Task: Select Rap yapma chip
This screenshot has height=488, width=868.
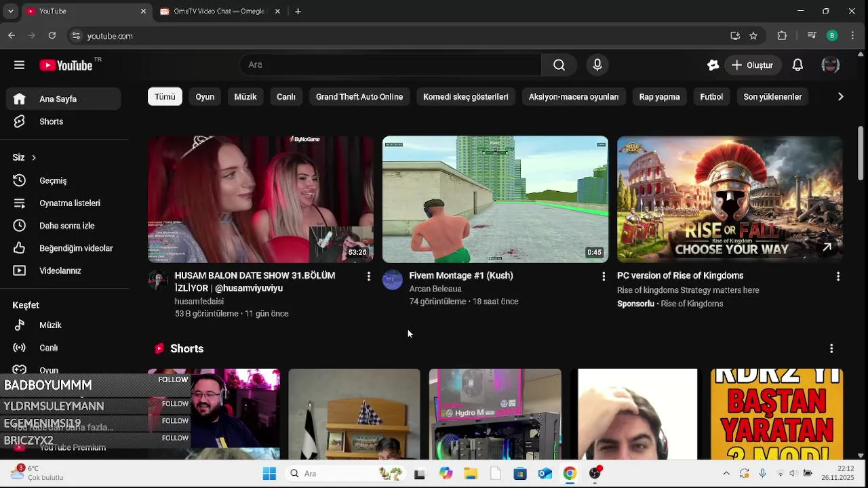Action: 660,97
